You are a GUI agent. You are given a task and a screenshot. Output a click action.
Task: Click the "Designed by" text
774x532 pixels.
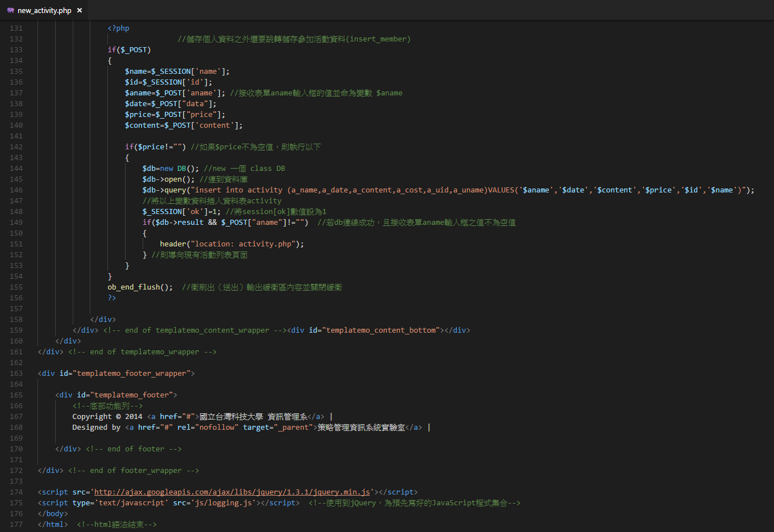click(96, 427)
